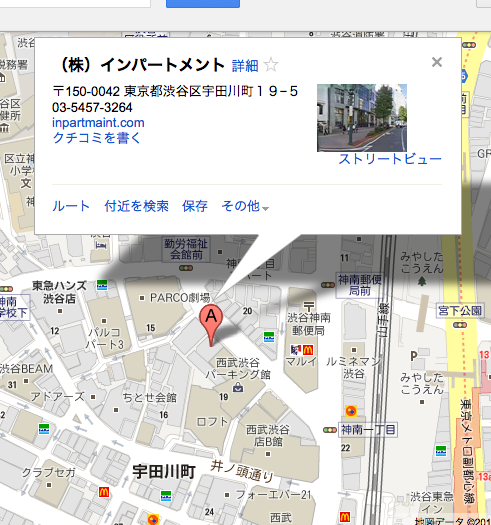Viewport: 491px width, 525px height.
Task: Click the convenience store icon left of マルイ
Action: 269,336
